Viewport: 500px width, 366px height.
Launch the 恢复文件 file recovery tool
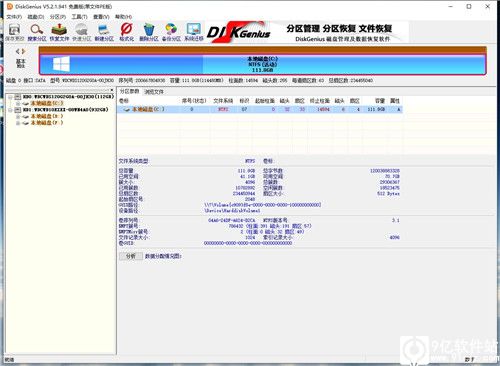[x=59, y=32]
